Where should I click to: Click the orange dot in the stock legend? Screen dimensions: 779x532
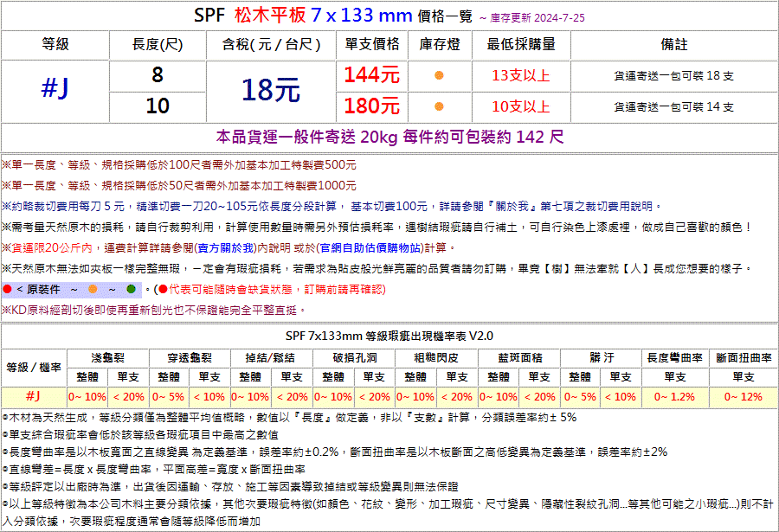click(x=93, y=289)
